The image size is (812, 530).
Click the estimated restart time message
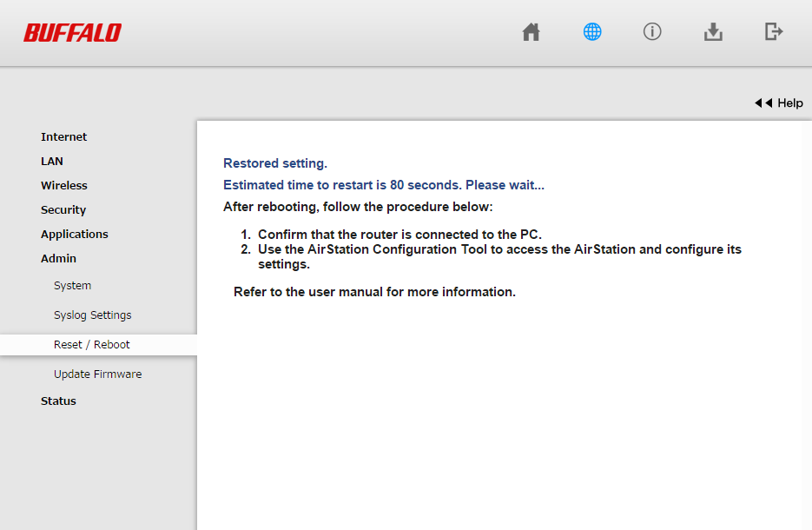click(384, 185)
